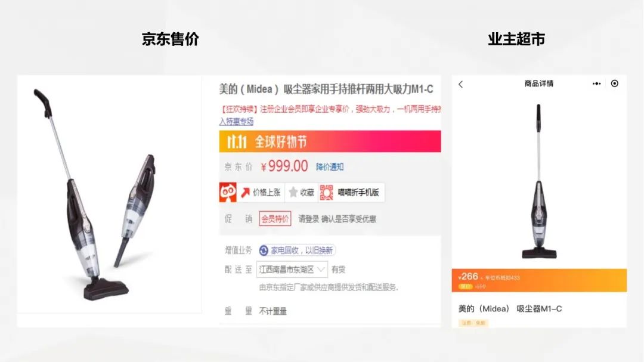Click the 会员特价 promotion tag
The image size is (644, 362).
[x=275, y=219]
